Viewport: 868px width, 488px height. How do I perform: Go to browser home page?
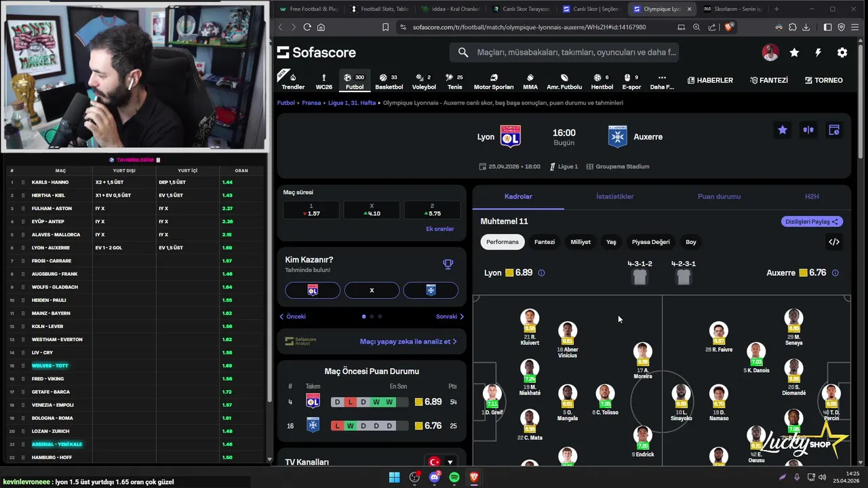(x=321, y=27)
